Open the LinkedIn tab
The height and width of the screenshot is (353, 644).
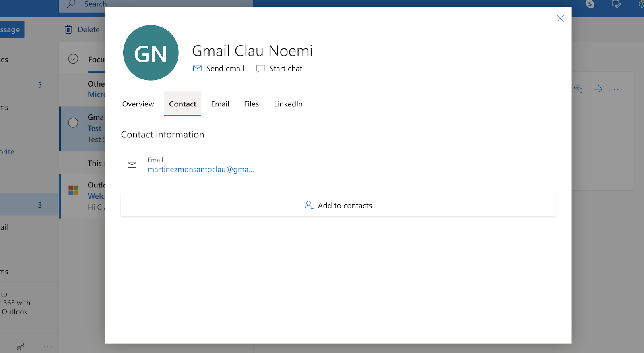pos(288,104)
